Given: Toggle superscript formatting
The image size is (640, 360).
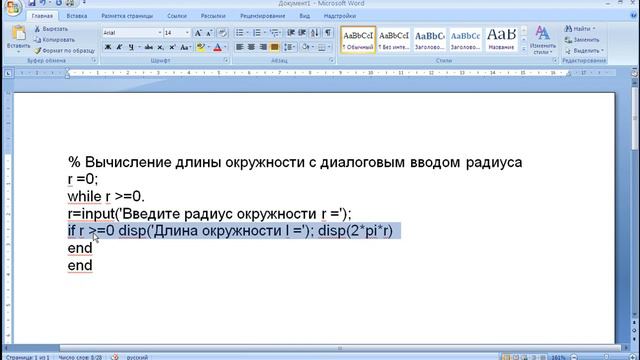Looking at the screenshot, I should [172, 47].
